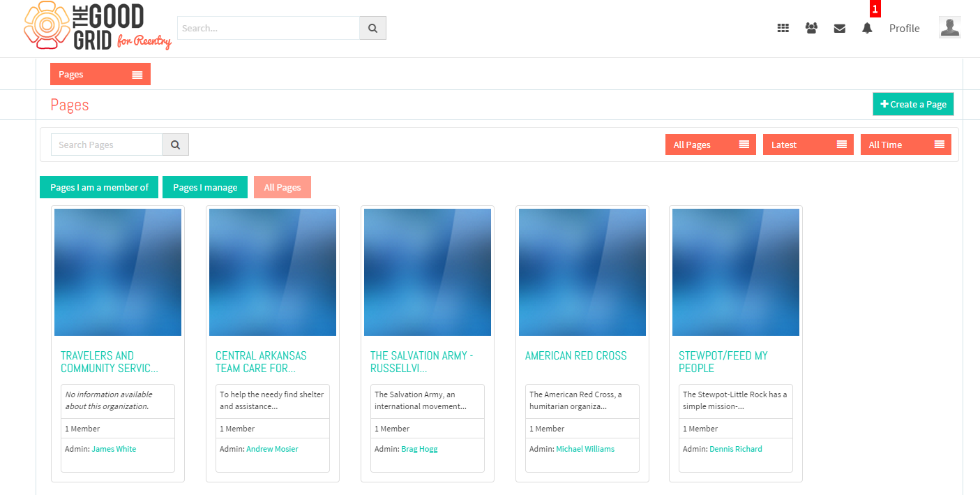Click the Pages section heading
This screenshot has height=495, width=980.
(70, 105)
